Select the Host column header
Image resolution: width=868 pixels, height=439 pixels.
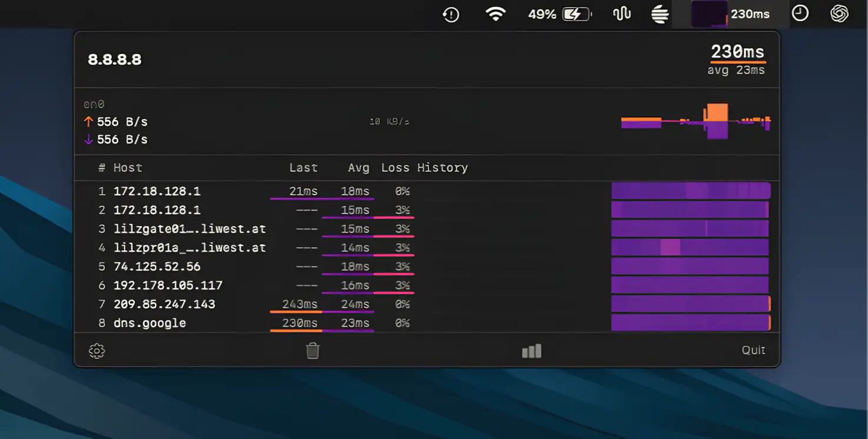point(128,168)
